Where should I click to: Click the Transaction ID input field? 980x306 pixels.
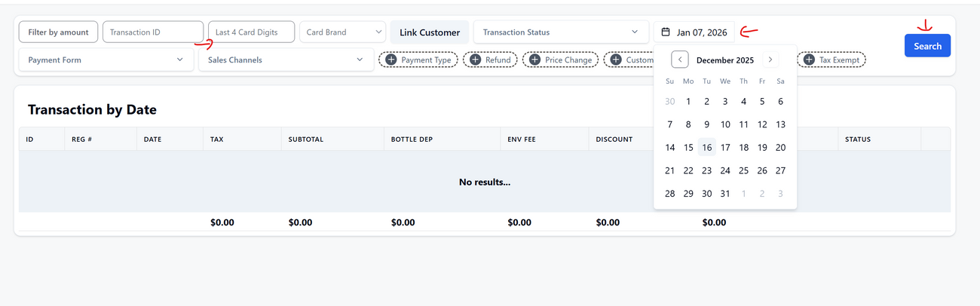152,32
